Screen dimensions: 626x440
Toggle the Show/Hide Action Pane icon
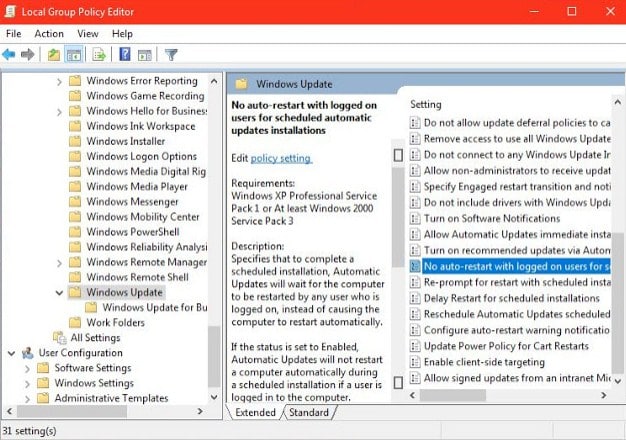(x=145, y=55)
